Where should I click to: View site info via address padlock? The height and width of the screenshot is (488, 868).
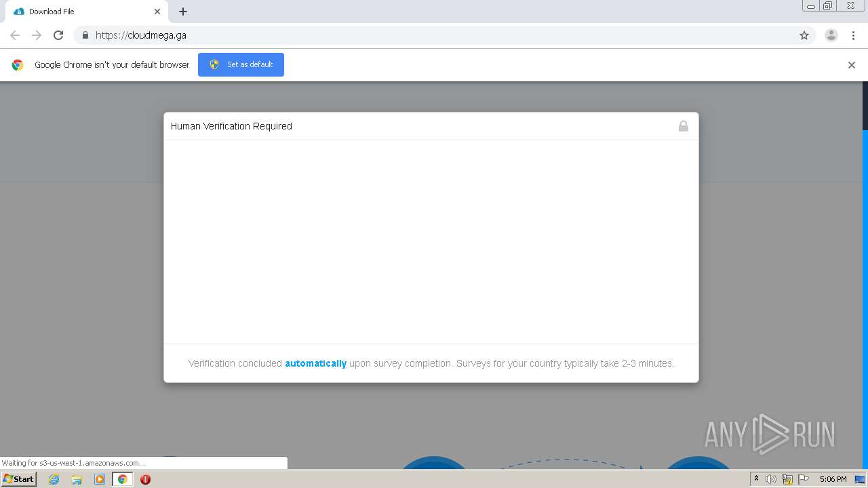coord(85,35)
